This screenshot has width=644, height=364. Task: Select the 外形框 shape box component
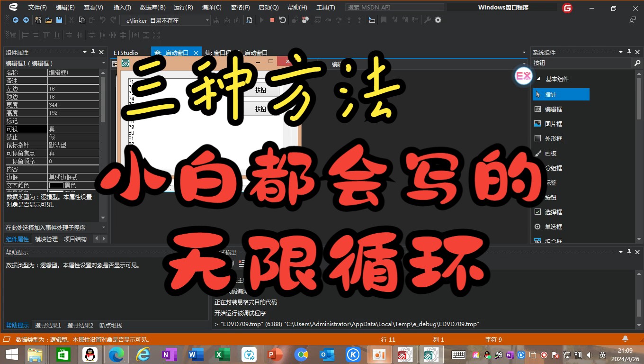[554, 138]
